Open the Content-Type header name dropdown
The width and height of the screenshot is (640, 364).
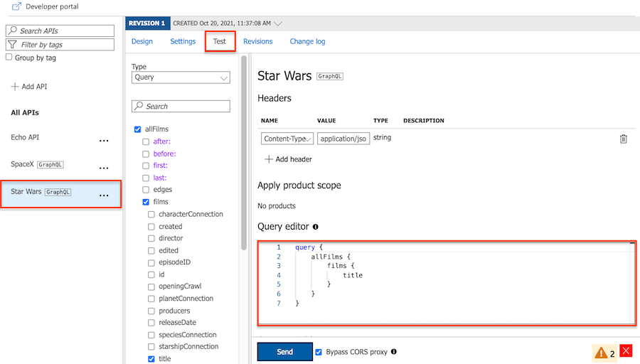click(287, 139)
